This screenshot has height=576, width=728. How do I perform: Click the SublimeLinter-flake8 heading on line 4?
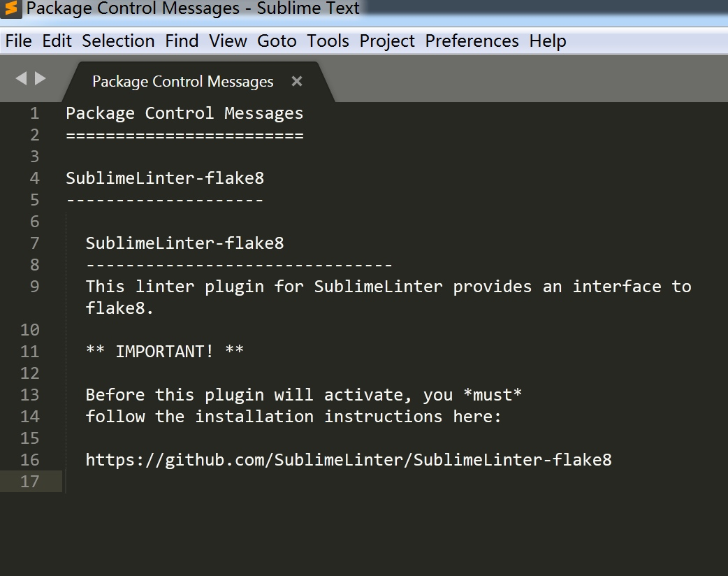165,178
